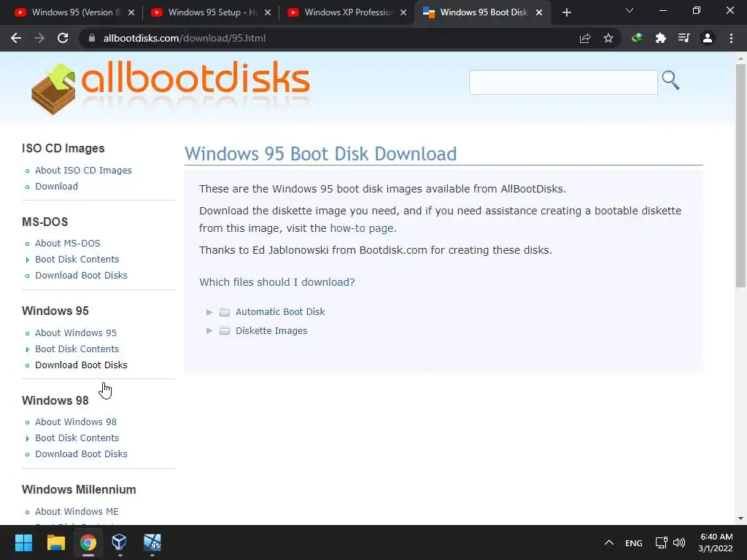Image resolution: width=747 pixels, height=560 pixels.
Task: Expand the Automatic Boot Disk folder arrow
Action: click(209, 312)
